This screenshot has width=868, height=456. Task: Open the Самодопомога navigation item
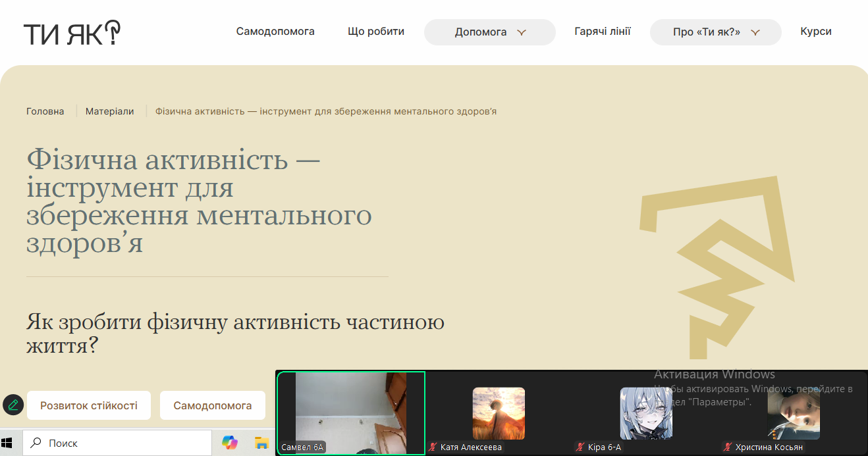275,31
